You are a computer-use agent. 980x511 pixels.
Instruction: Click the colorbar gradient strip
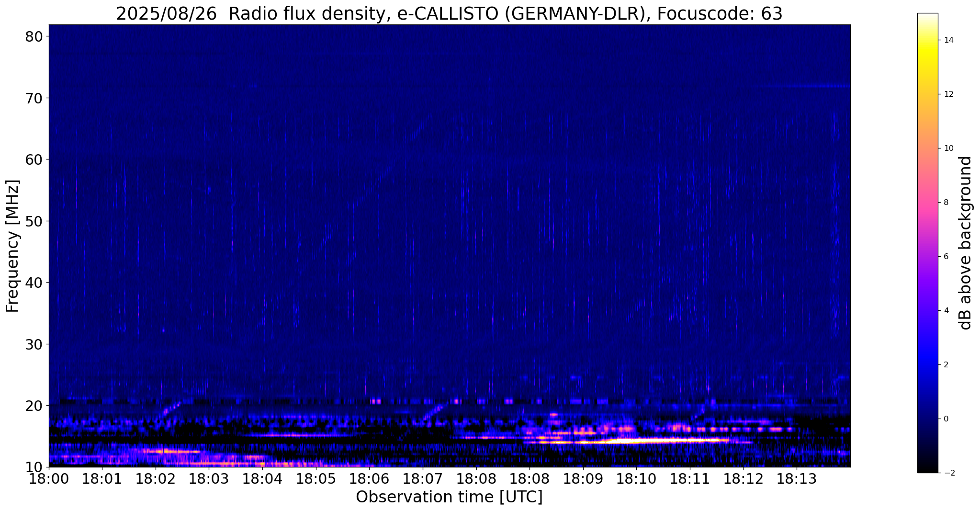pos(927,243)
